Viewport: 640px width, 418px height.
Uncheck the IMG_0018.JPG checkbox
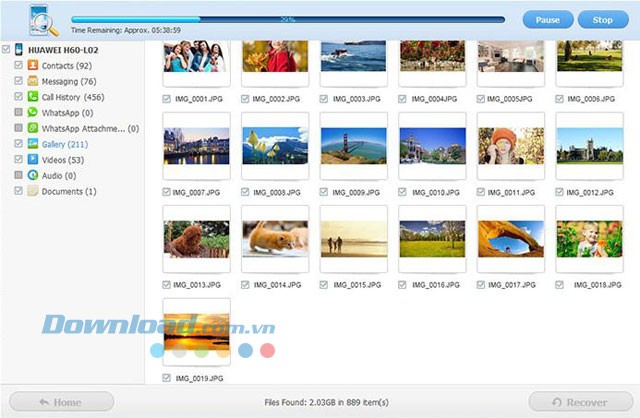[x=559, y=285]
